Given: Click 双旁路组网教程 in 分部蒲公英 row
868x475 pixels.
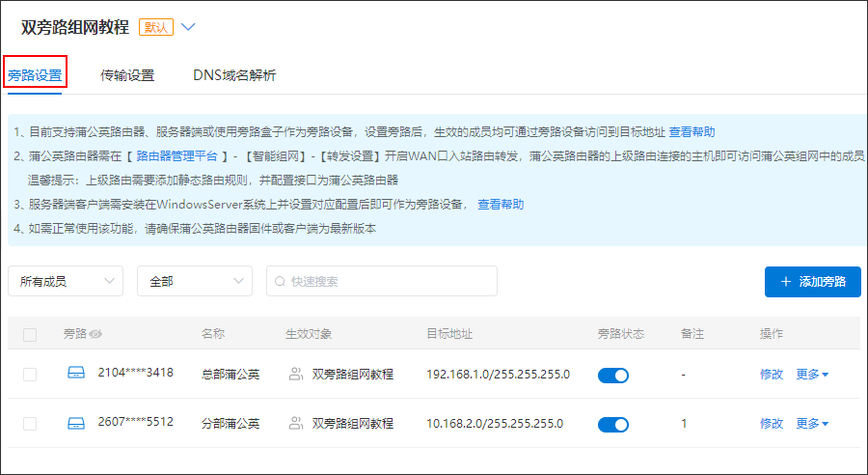Looking at the screenshot, I should pos(353,424).
